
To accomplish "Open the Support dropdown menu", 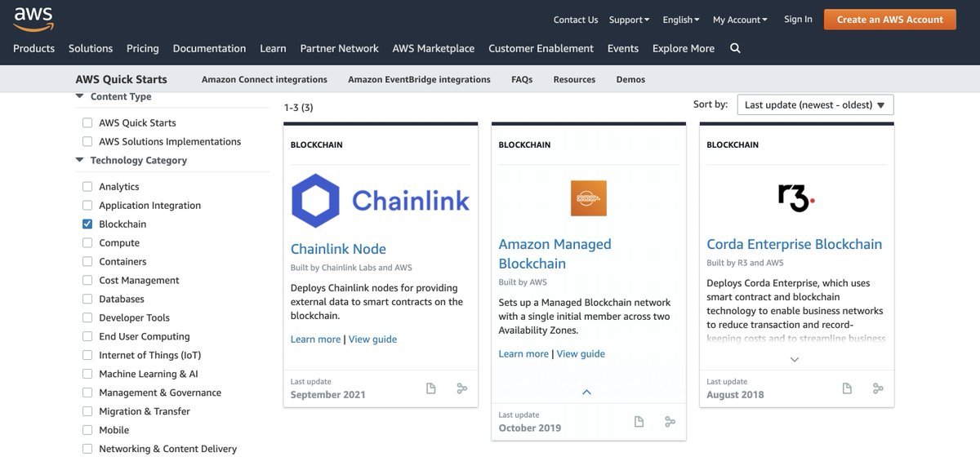I will pos(629,20).
